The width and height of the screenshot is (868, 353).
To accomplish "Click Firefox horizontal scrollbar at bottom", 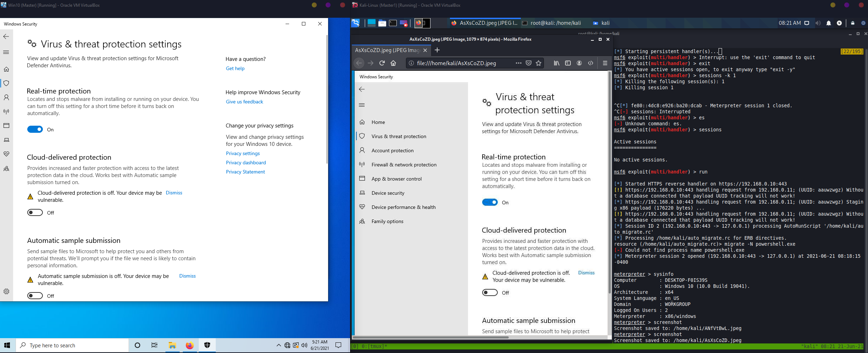I will 431,337.
